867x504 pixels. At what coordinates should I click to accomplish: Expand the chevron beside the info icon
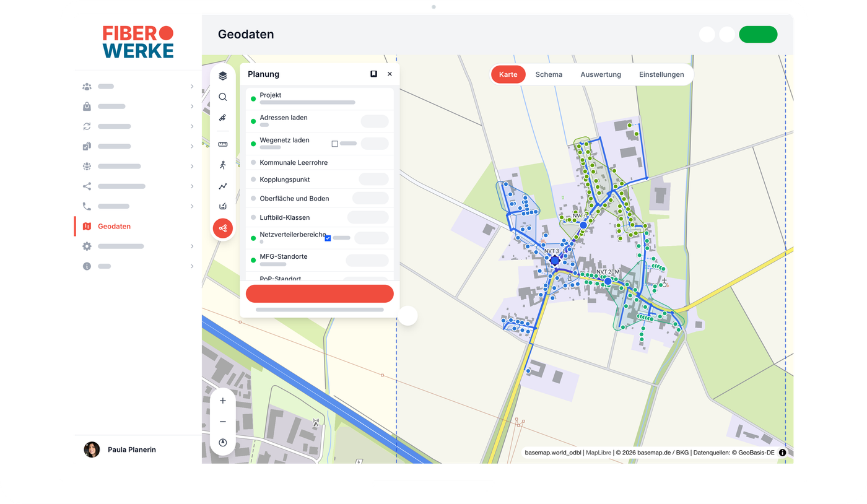(192, 266)
